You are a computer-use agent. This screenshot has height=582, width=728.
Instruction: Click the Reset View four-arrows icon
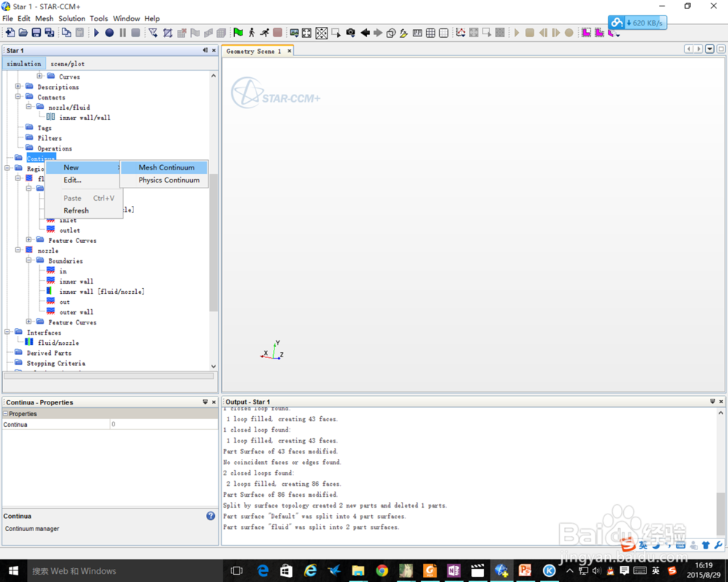pos(306,33)
